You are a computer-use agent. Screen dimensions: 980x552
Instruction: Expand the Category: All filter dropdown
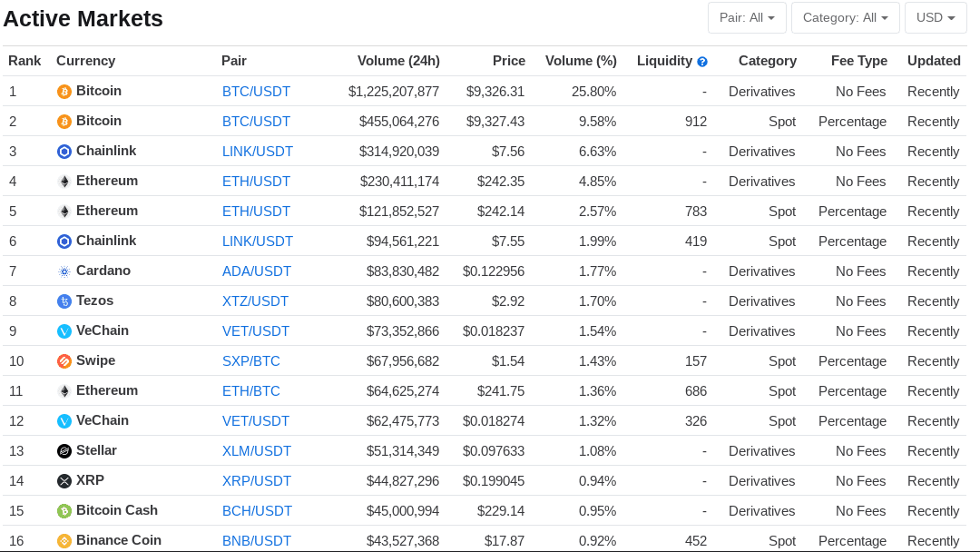coord(846,17)
